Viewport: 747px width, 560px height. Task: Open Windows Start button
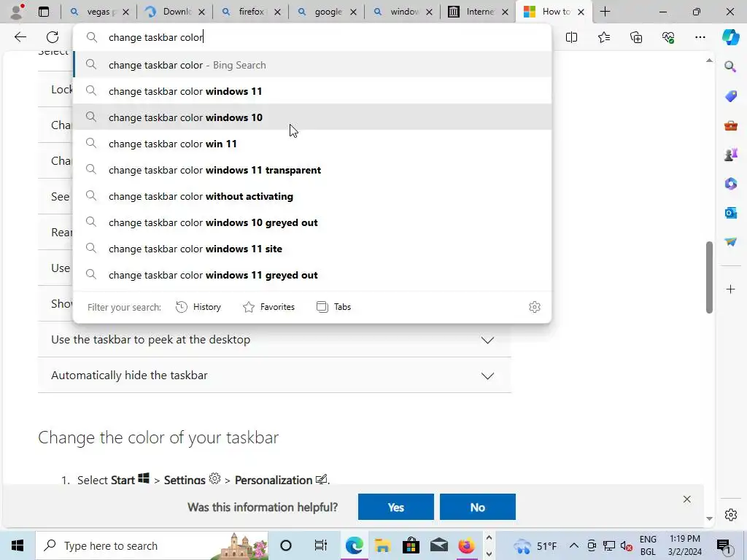click(18, 545)
